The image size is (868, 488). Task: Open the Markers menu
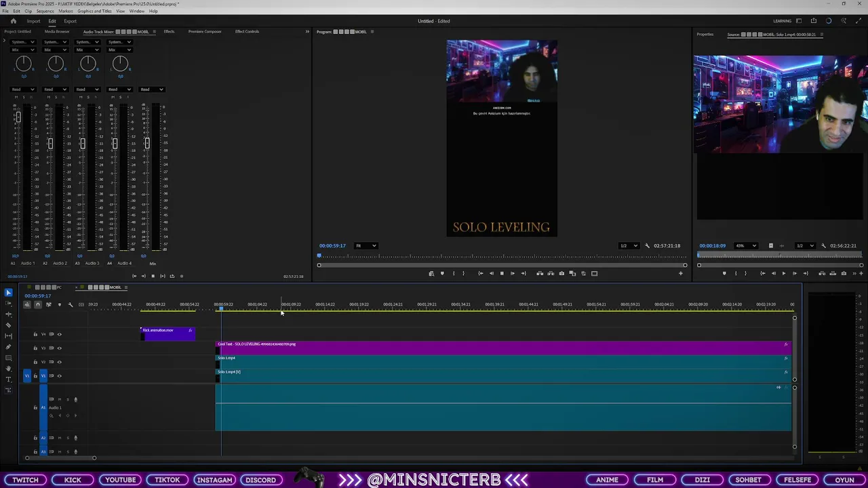pos(66,11)
